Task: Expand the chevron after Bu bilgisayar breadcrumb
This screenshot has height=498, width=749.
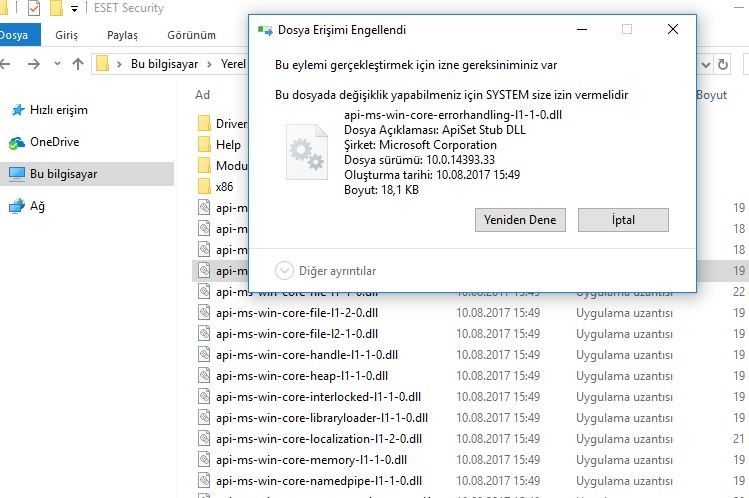Action: (209, 64)
